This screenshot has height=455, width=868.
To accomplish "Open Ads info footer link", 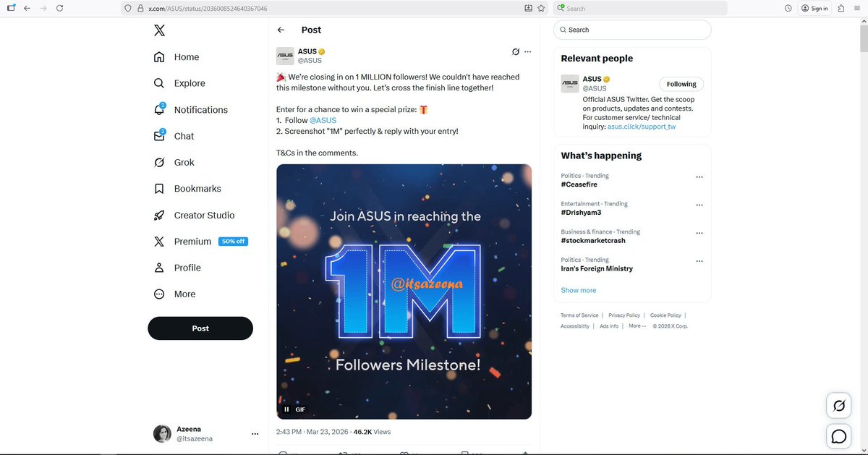I will tap(609, 326).
